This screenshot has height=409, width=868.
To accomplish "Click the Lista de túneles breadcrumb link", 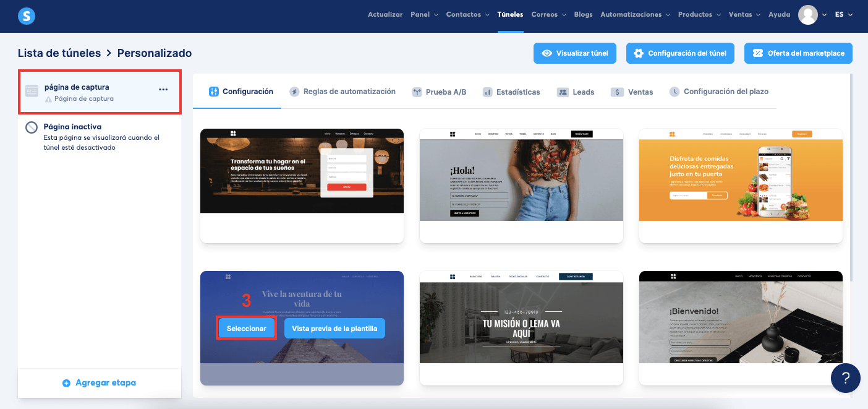I will click(x=59, y=53).
